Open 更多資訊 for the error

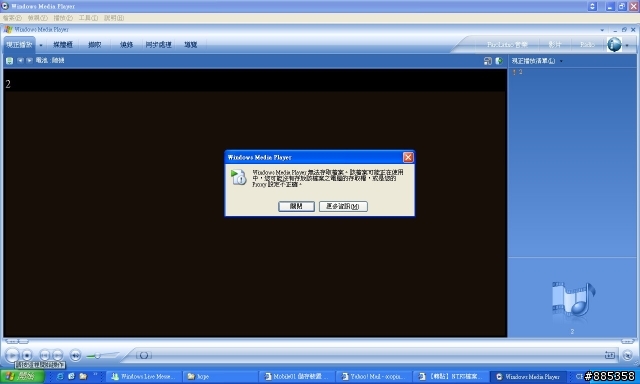click(x=343, y=206)
